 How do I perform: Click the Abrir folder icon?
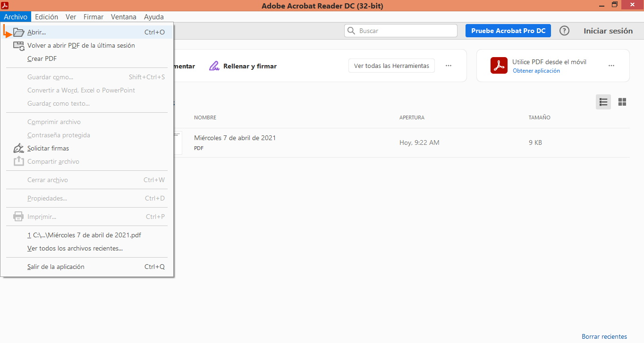tap(18, 32)
